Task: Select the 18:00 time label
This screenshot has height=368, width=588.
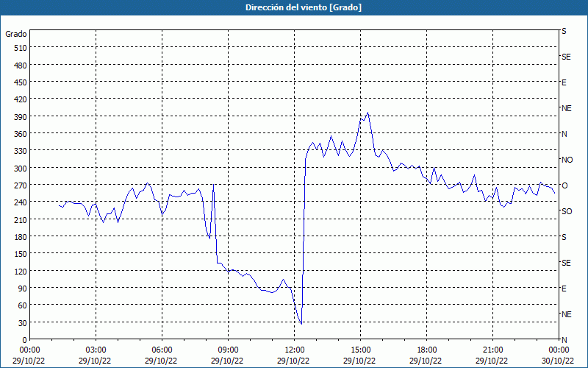Action: pos(427,350)
